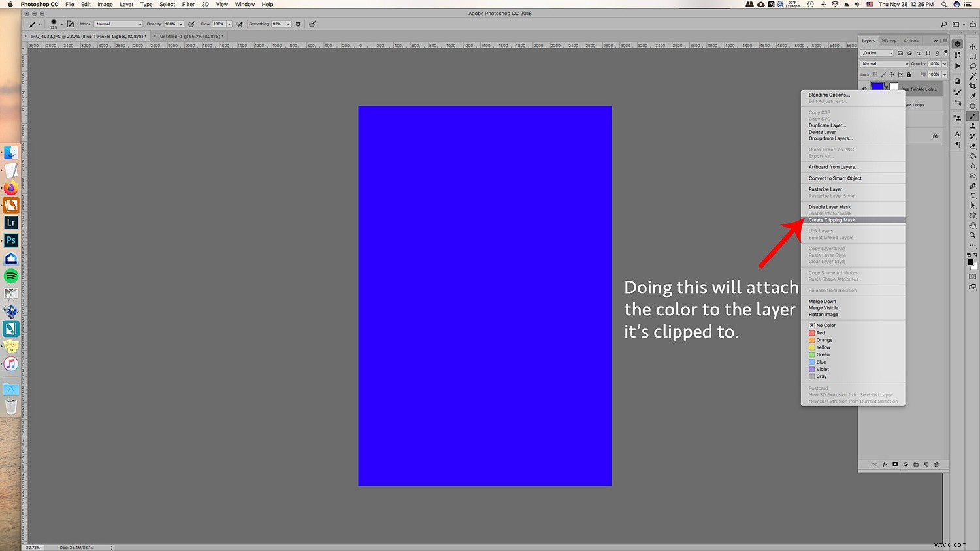Viewport: 980px width, 551px height.
Task: Open the brush Mode dropdown
Action: (119, 24)
